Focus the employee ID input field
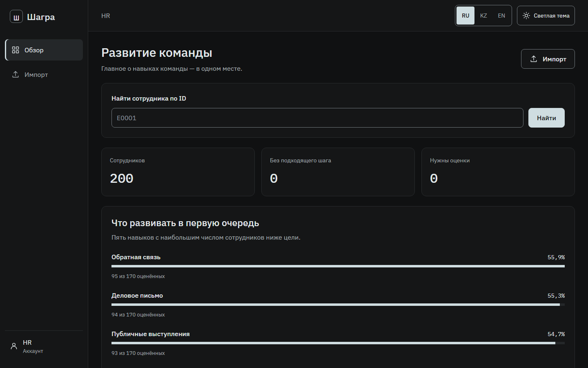 [x=317, y=118]
